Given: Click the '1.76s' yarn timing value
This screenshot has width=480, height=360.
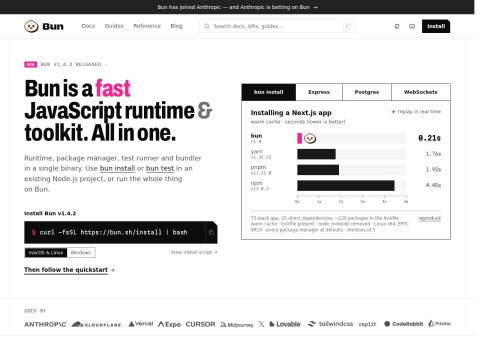Looking at the screenshot, I should coord(433,154).
